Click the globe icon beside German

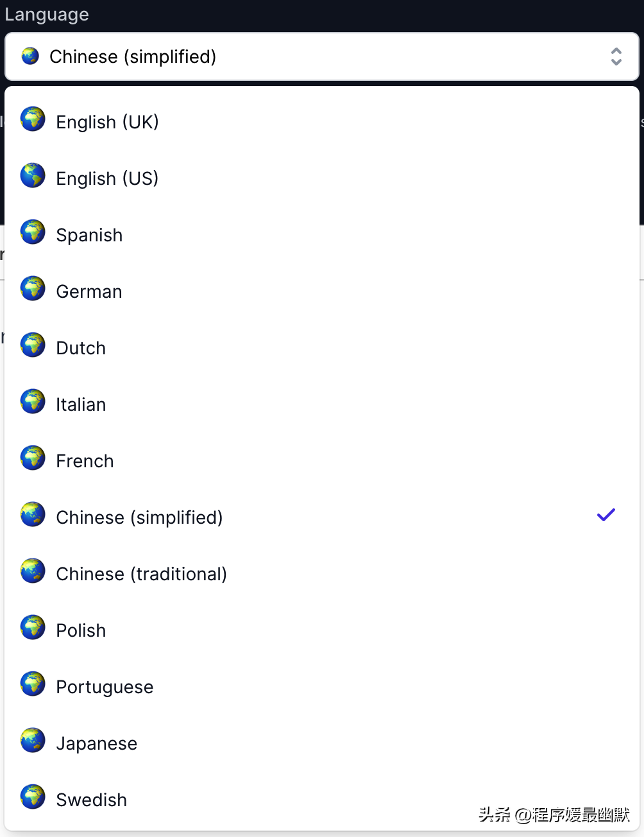(x=33, y=289)
